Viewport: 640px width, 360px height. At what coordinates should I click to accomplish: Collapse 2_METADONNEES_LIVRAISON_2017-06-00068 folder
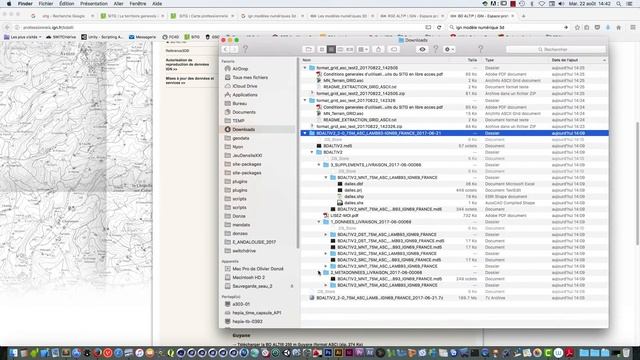[319, 273]
